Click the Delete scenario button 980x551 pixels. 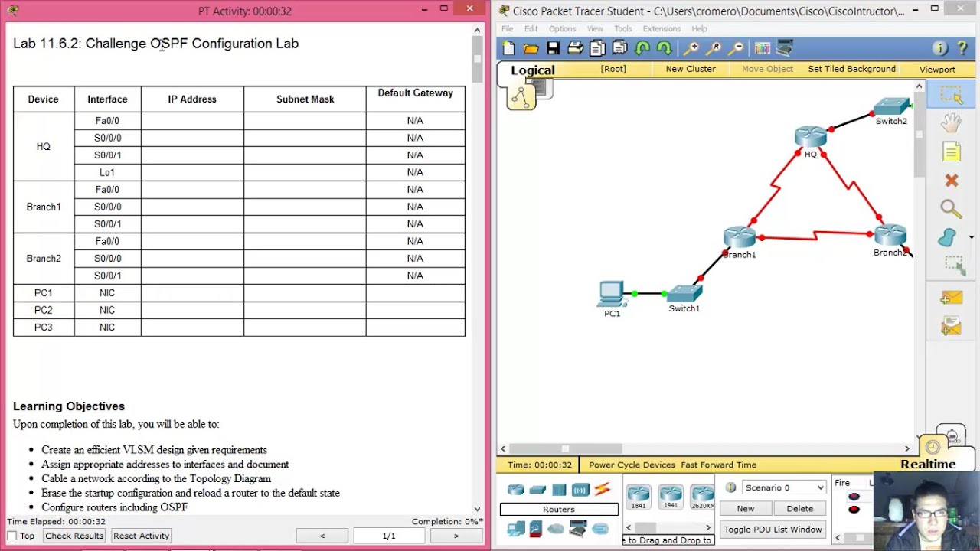click(x=799, y=508)
